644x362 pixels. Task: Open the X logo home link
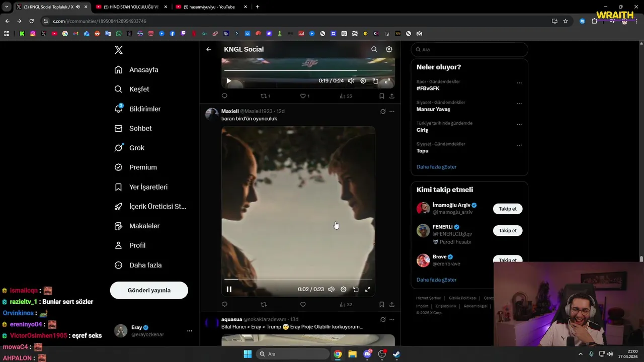(x=119, y=50)
